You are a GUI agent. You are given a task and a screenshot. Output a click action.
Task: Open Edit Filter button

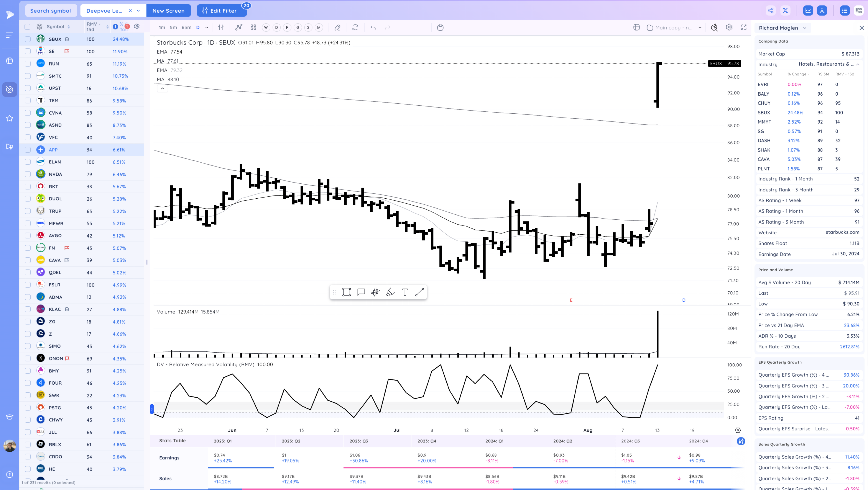pos(219,11)
